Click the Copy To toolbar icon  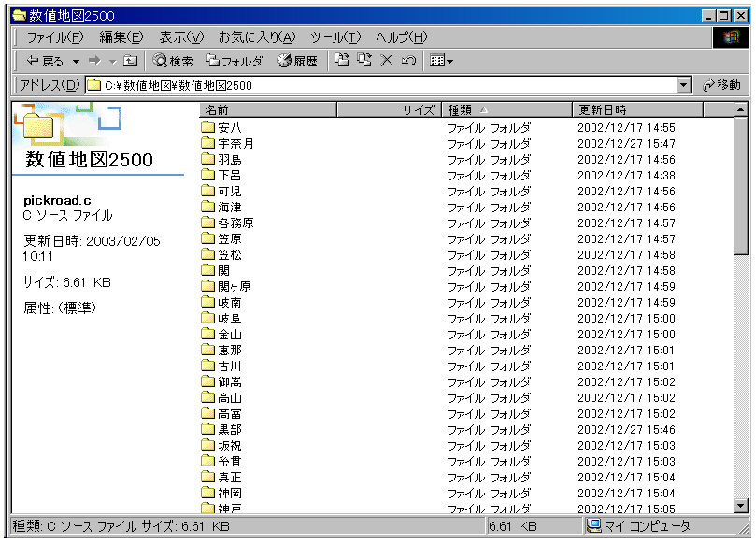364,60
